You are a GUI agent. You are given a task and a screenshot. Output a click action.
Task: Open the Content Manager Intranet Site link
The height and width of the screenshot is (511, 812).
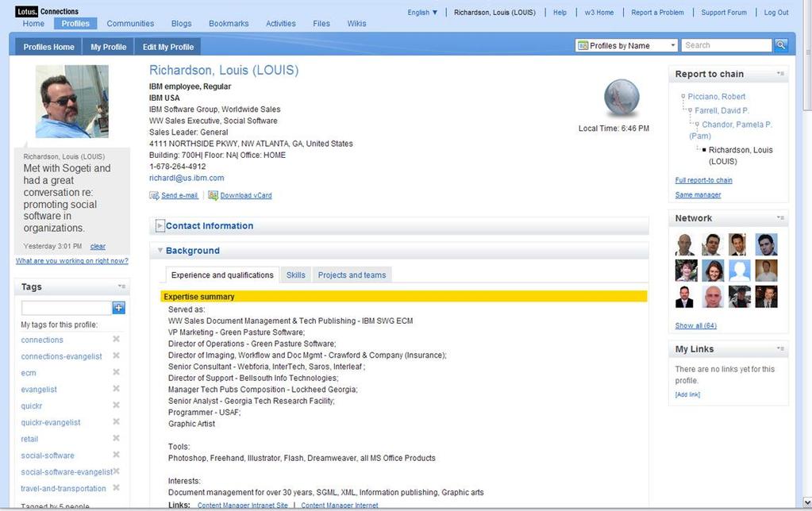[x=243, y=505]
